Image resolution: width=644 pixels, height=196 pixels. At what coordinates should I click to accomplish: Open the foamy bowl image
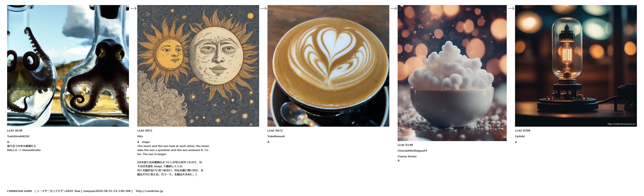click(452, 73)
